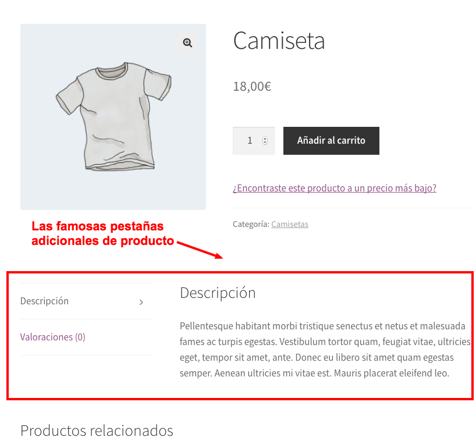Decrease quantity with the stepper down arrow
This screenshot has width=476, height=448.
pos(265,143)
